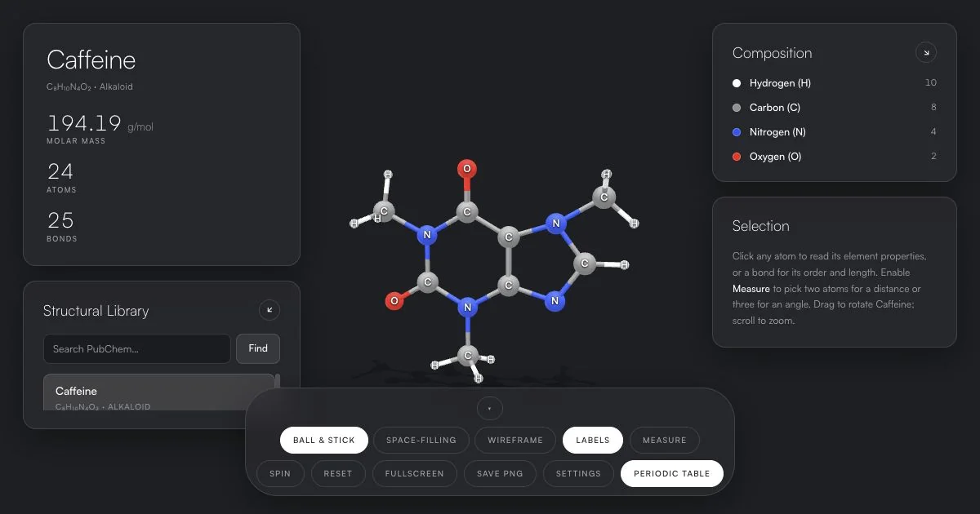Click the Hydrogen (H) composition label
Screen dimensions: 980x514
pos(780,83)
